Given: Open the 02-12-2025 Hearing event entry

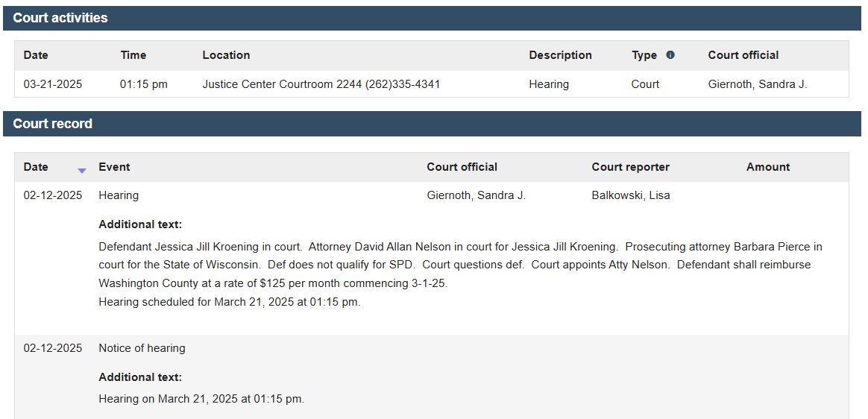Looking at the screenshot, I should pyautogui.click(x=119, y=195).
